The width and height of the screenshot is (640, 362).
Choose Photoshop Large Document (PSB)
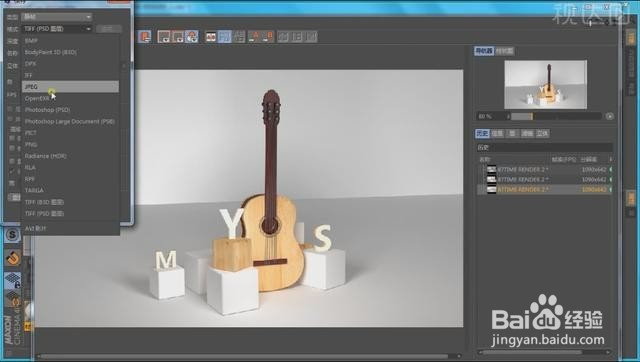(x=70, y=121)
